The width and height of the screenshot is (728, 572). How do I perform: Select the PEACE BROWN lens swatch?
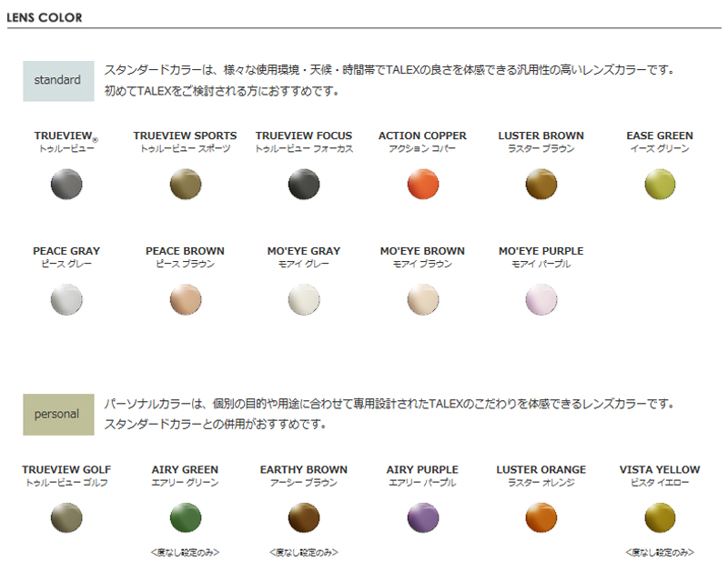(x=186, y=299)
